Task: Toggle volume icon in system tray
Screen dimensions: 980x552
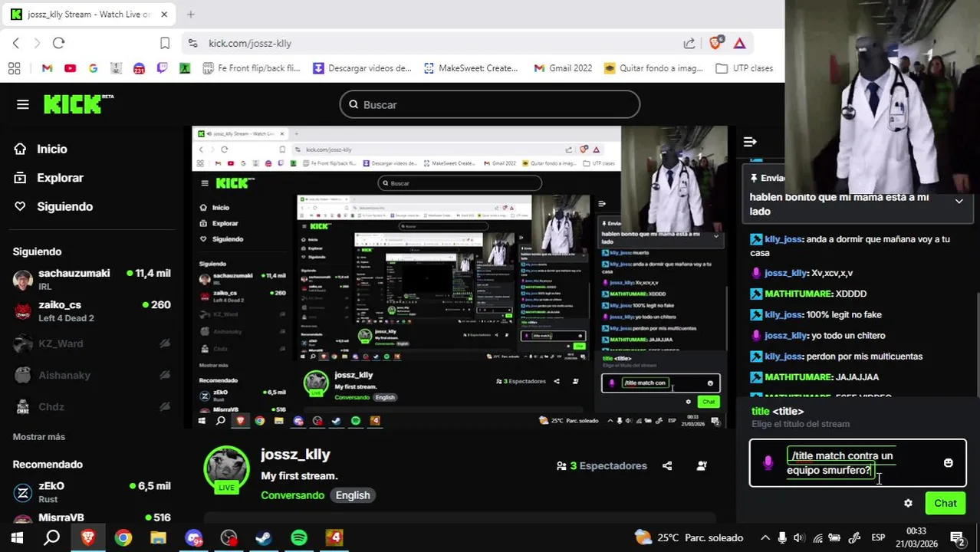Action: [x=799, y=537]
